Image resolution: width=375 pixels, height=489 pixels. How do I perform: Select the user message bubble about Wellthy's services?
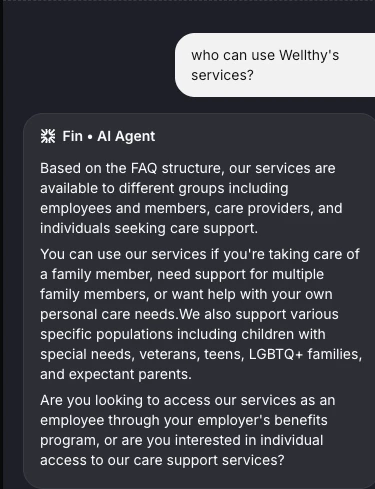[275, 65]
